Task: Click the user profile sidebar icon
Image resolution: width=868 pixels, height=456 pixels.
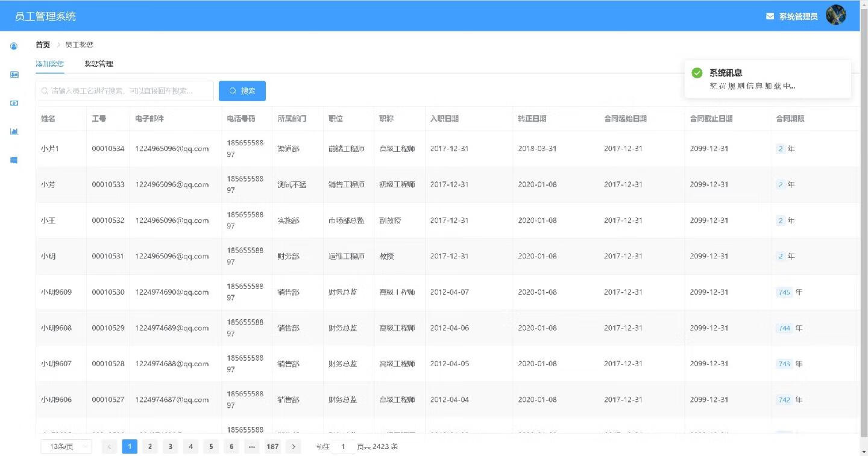Action: [x=14, y=46]
